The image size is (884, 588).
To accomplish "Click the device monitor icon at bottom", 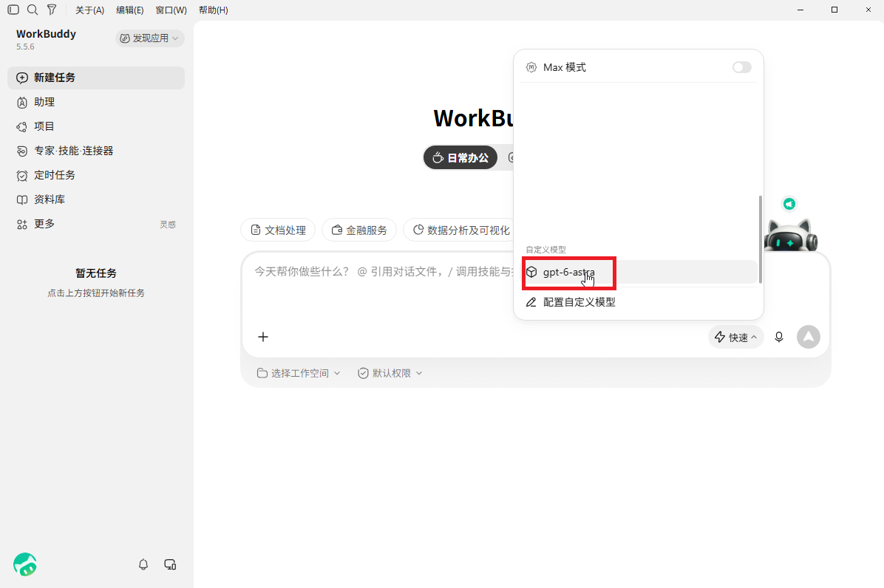I will (170, 564).
